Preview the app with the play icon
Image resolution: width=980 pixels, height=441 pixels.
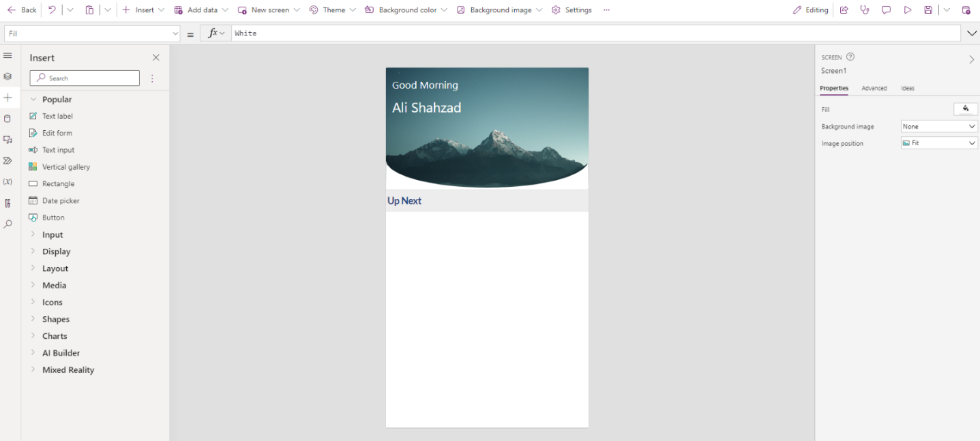click(x=907, y=10)
